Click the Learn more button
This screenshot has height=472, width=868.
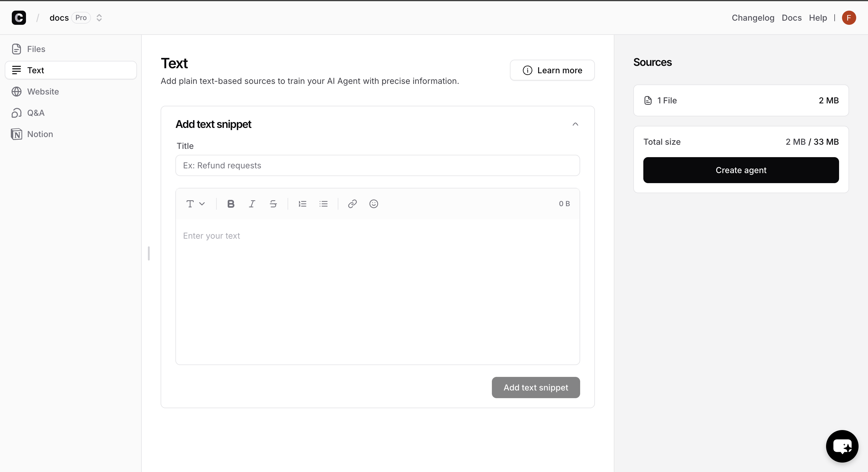(x=552, y=70)
